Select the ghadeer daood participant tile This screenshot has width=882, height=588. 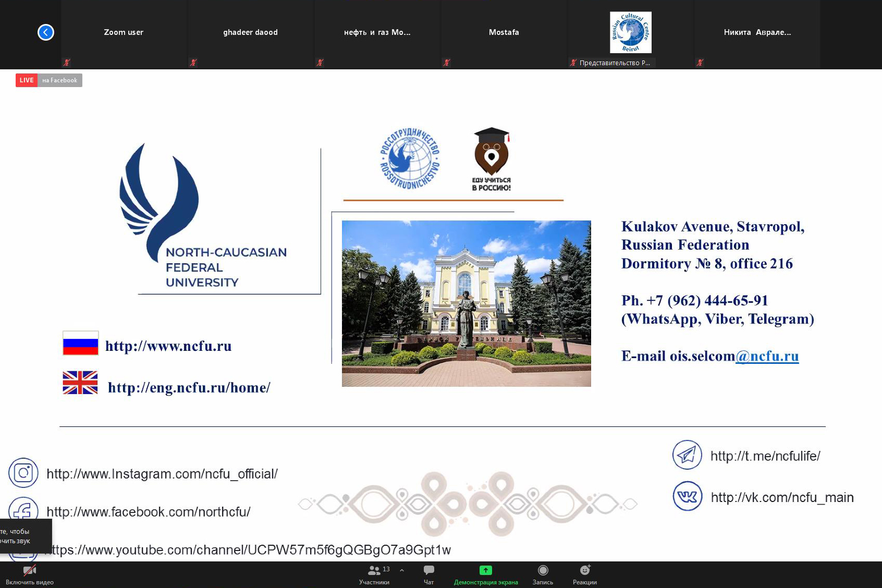[250, 34]
